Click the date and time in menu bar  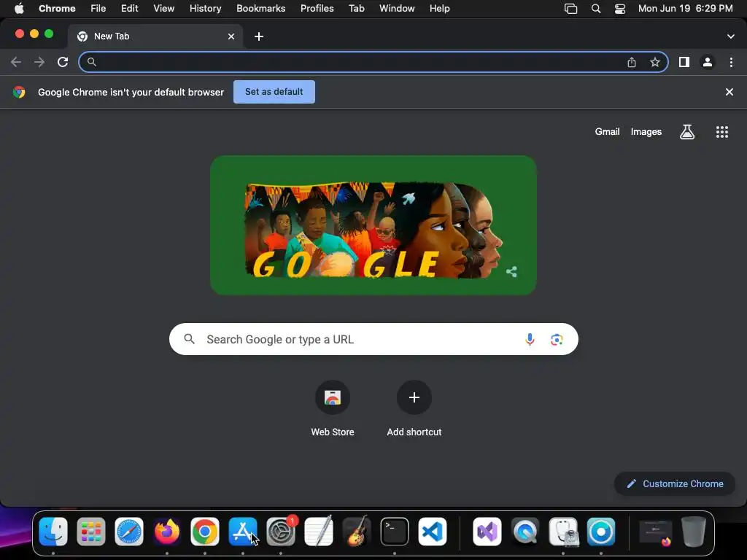(x=685, y=9)
